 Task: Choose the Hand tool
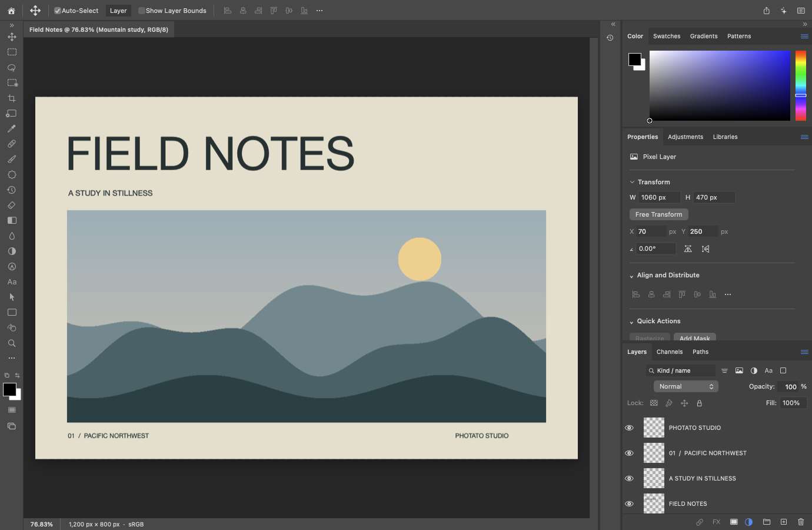12,328
